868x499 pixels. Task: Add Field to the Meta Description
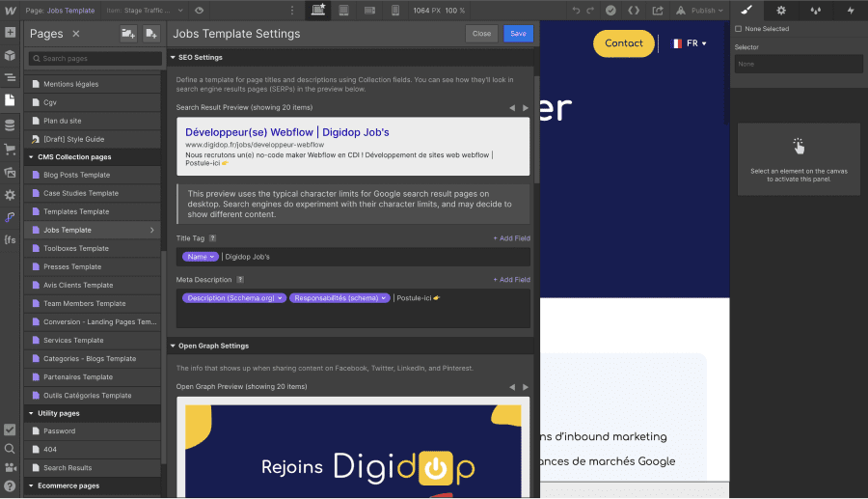(x=511, y=280)
